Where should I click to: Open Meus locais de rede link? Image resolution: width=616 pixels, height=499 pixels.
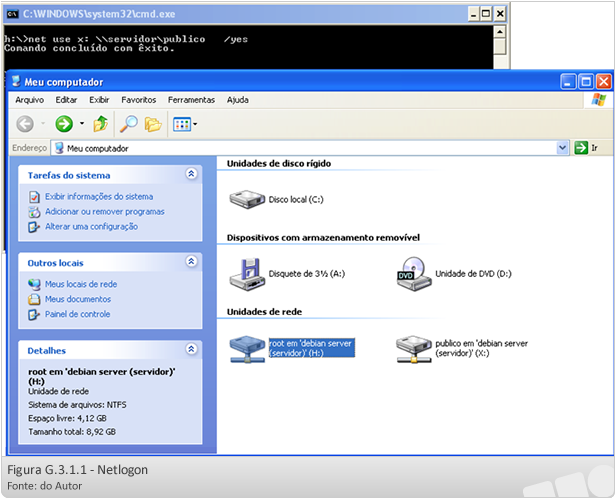pos(81,284)
